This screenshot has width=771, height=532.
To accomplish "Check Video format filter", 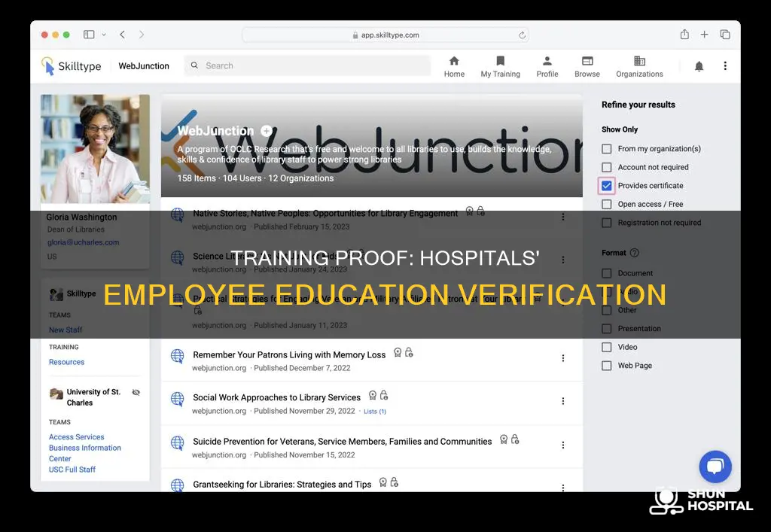I will coord(607,348).
